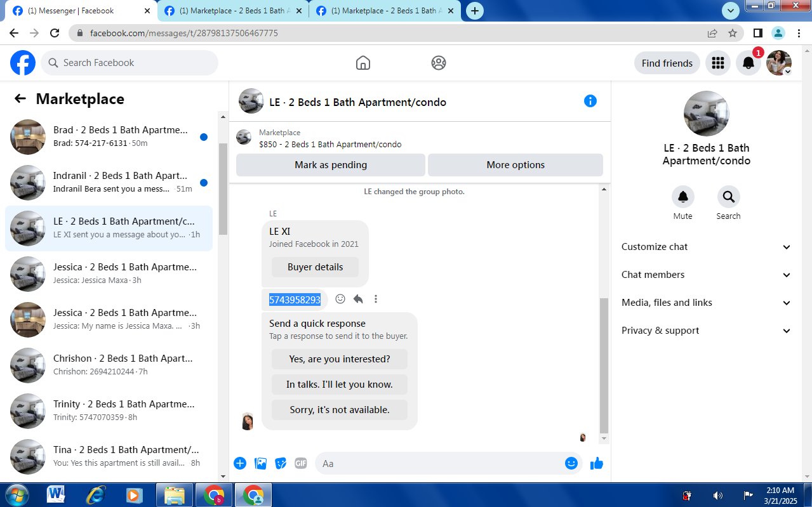Click the conversation list scrollbar

pos(223,189)
